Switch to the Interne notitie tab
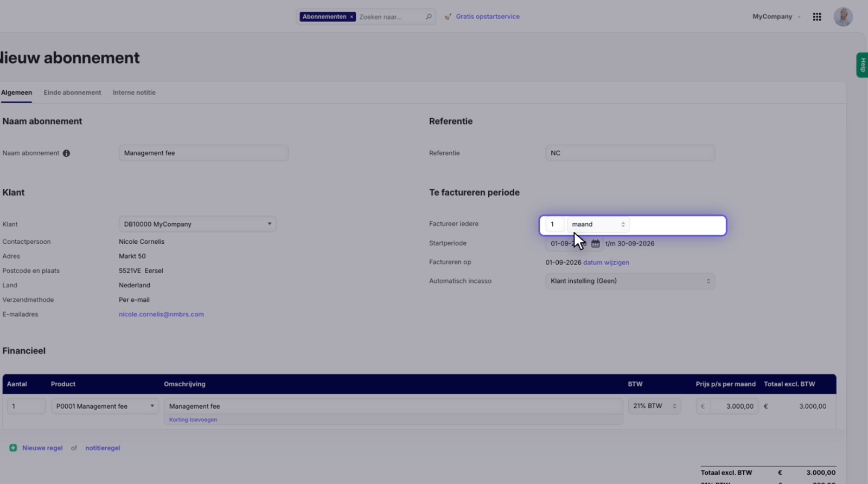 (134, 93)
